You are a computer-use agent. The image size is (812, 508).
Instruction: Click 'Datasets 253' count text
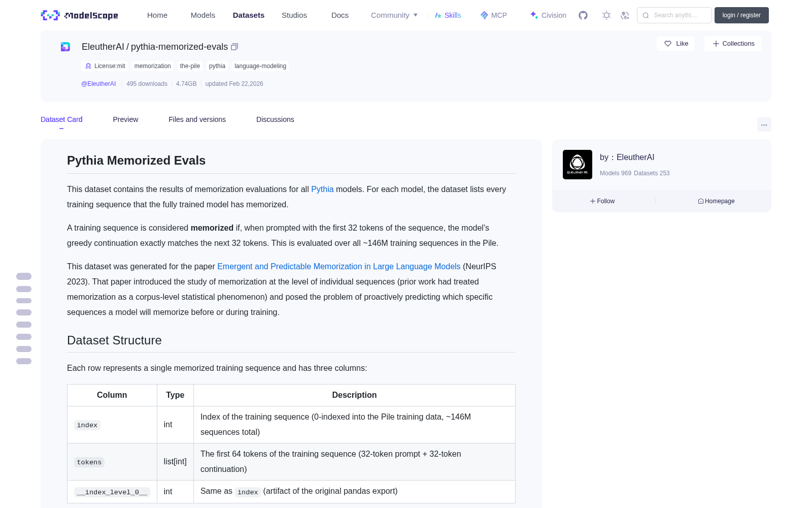coord(652,173)
